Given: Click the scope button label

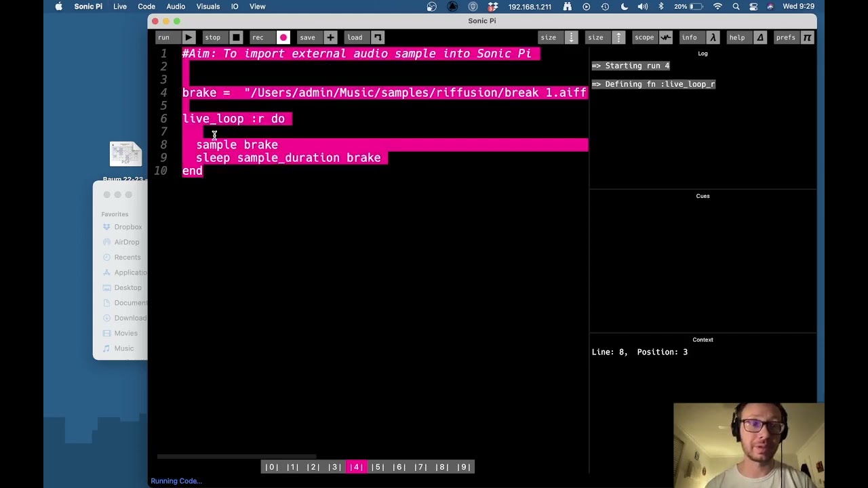Looking at the screenshot, I should [644, 37].
